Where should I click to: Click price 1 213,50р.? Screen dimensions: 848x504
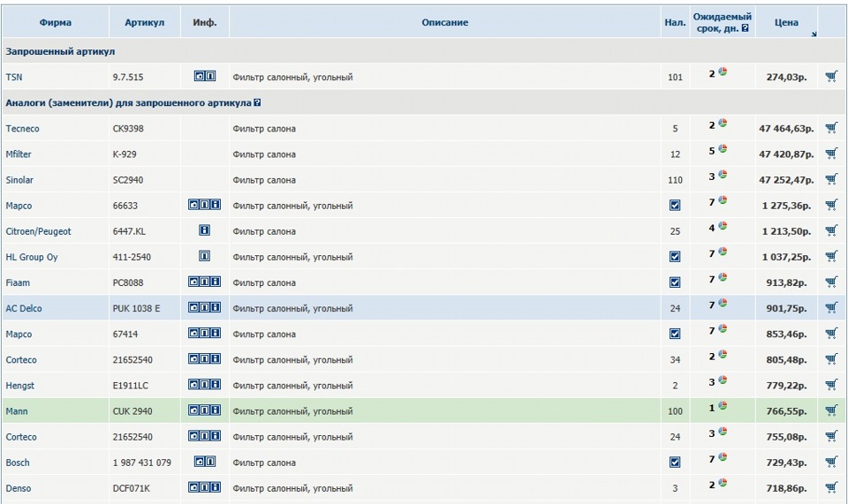point(786,231)
